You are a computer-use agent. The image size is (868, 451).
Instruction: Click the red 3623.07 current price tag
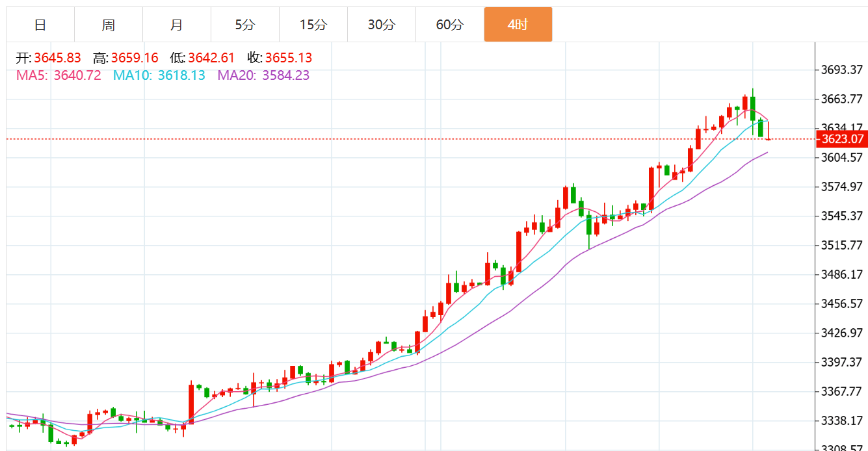tap(842, 139)
